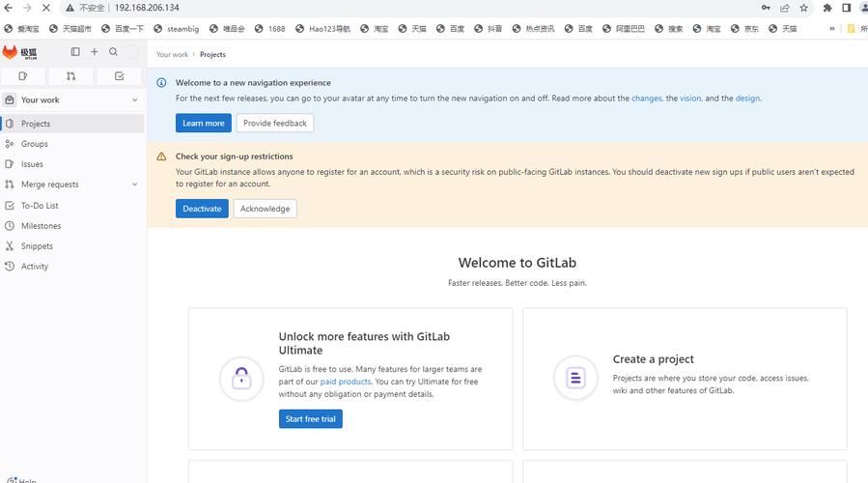Open to-do items shortcut icon
Image resolution: width=868 pixels, height=483 pixels.
(119, 76)
